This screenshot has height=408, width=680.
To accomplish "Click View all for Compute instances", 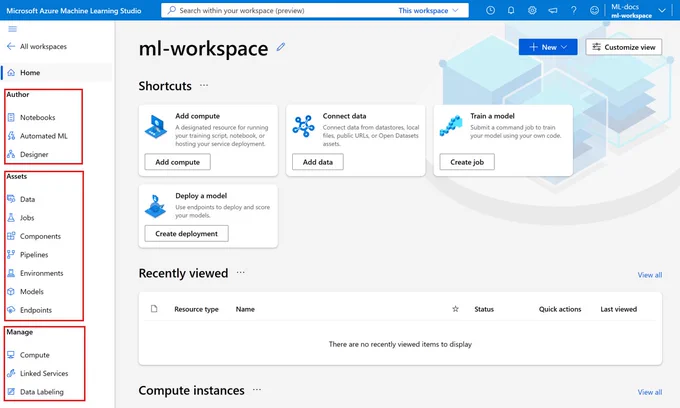I will tap(650, 392).
